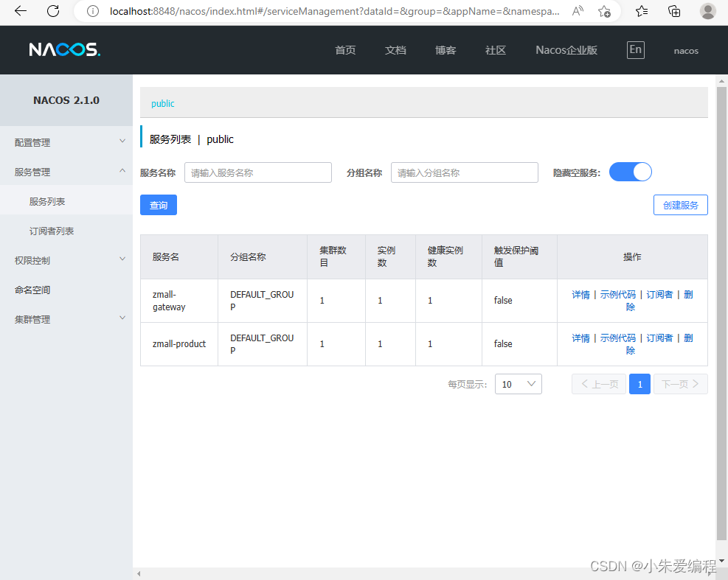The height and width of the screenshot is (580, 728).
Task: Switch language with the En button
Action: [x=635, y=49]
